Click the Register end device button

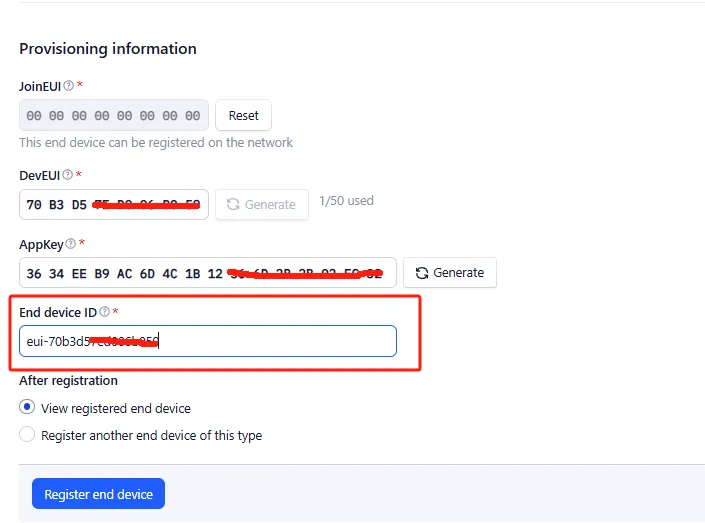[x=98, y=494]
